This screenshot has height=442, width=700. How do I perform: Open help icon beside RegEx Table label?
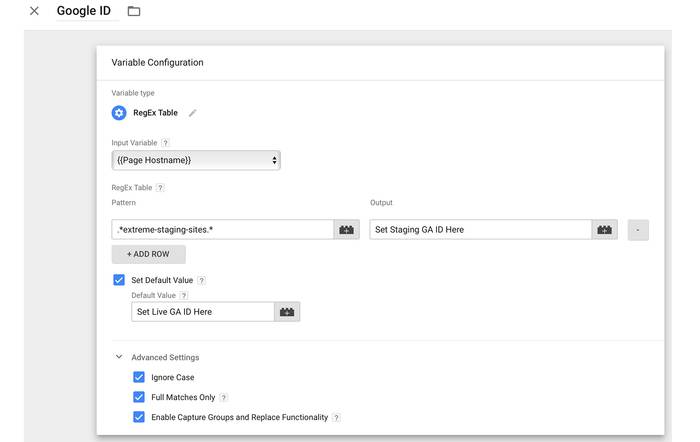coord(160,188)
